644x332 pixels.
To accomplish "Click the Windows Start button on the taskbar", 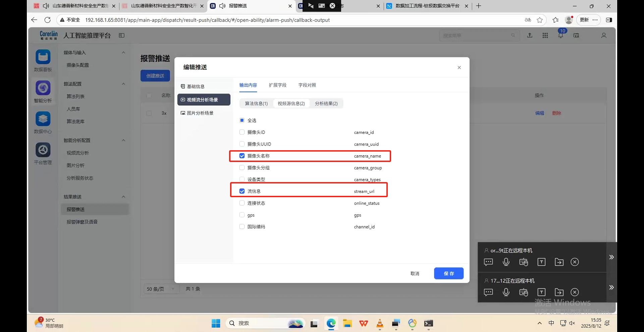I will pyautogui.click(x=216, y=323).
